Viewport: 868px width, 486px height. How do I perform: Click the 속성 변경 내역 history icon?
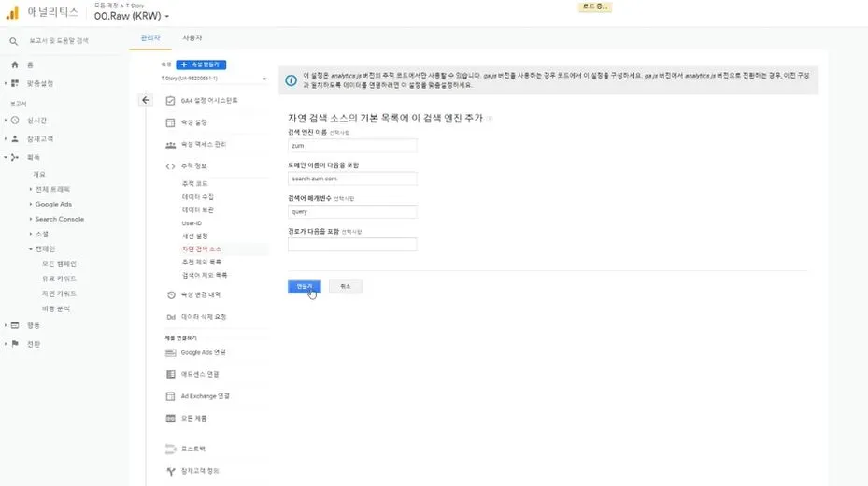(x=171, y=295)
